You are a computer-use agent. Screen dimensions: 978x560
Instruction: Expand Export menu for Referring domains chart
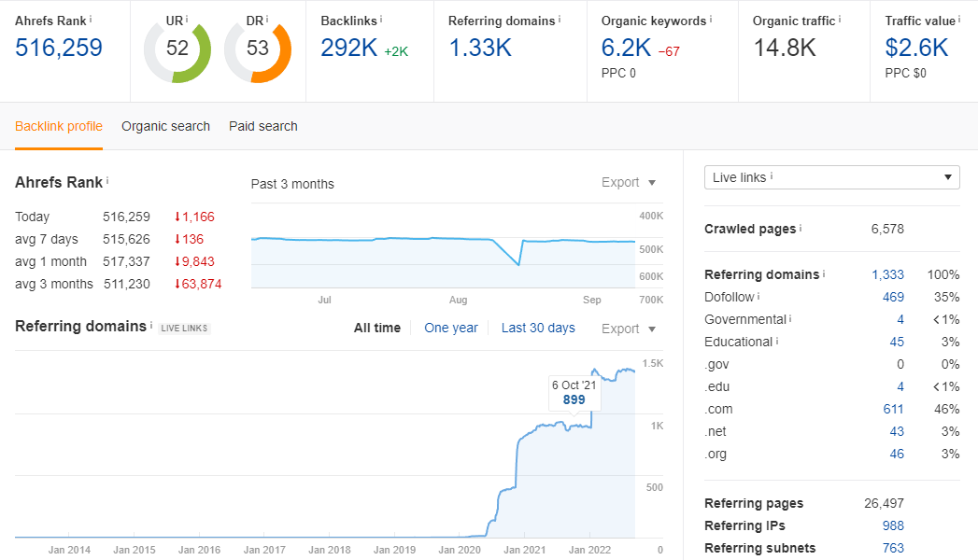[629, 329]
